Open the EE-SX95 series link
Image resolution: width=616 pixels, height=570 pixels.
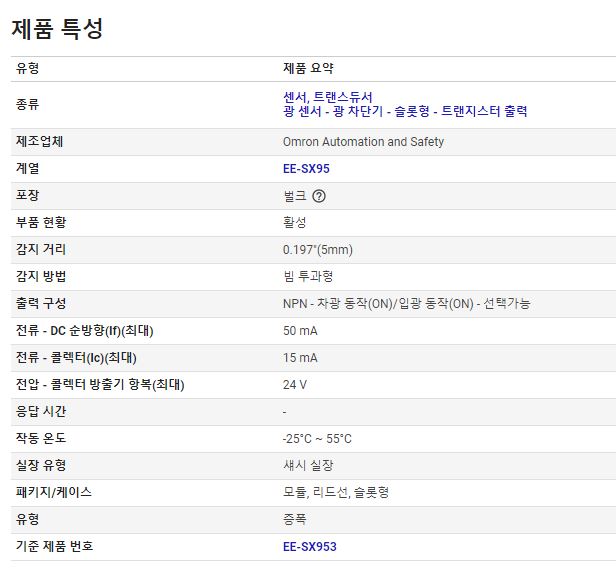click(x=306, y=169)
